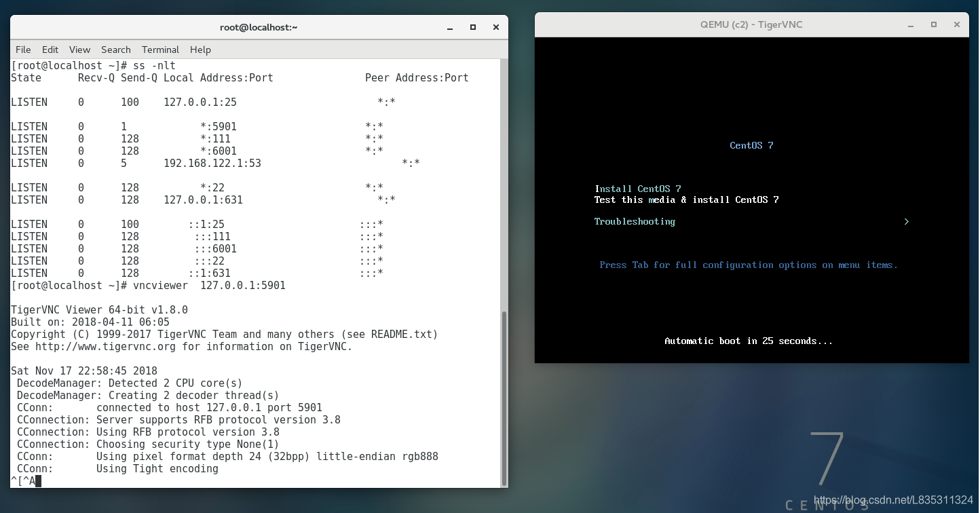980x513 pixels.
Task: Click the '192.168.122.1:53' address entry
Action: pyautogui.click(x=212, y=164)
